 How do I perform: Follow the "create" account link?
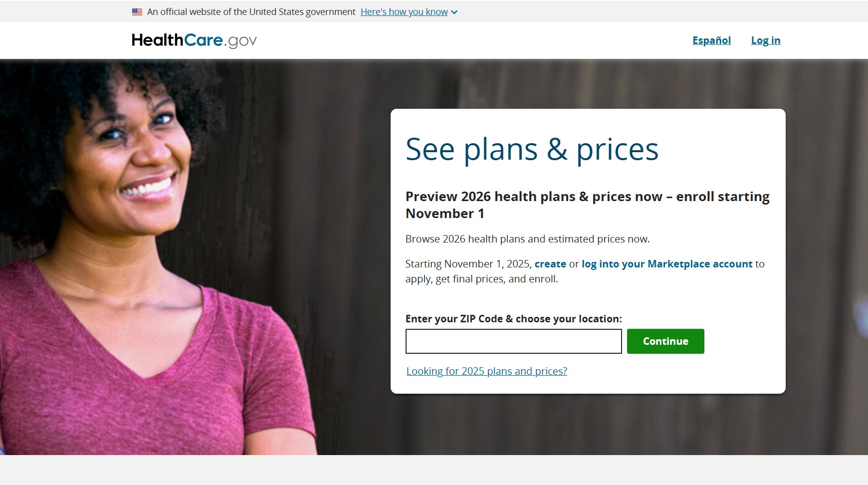click(x=550, y=264)
